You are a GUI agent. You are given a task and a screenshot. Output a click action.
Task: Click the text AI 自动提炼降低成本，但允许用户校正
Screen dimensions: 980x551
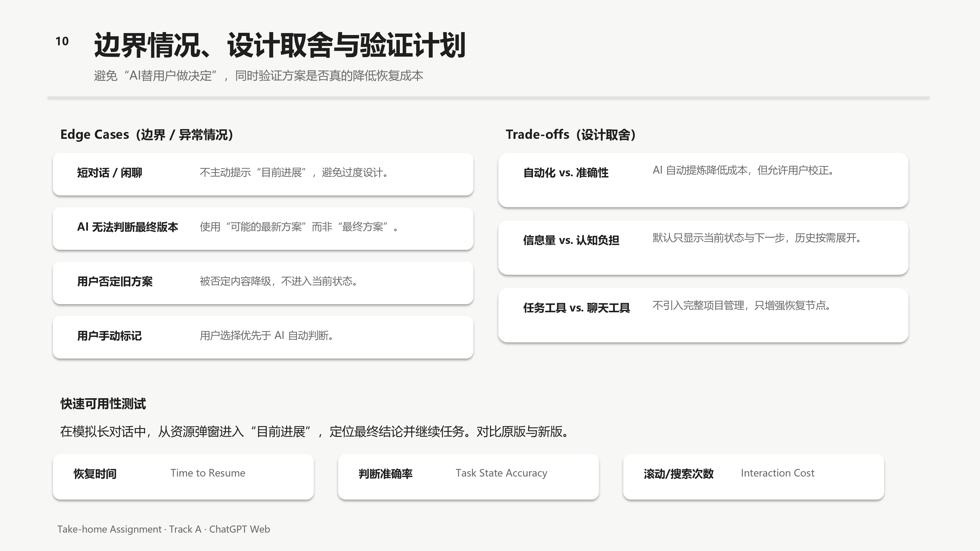coord(743,170)
